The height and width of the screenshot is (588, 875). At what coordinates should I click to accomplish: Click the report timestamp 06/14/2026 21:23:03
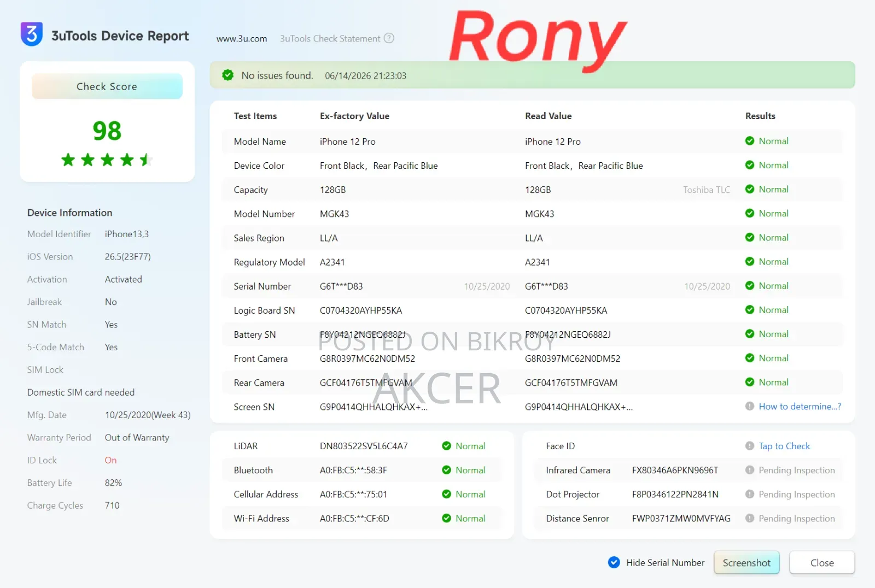click(365, 76)
